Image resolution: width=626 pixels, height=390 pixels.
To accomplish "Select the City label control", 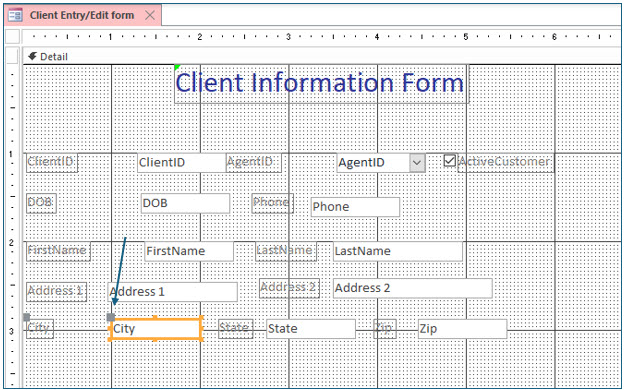I will point(40,329).
